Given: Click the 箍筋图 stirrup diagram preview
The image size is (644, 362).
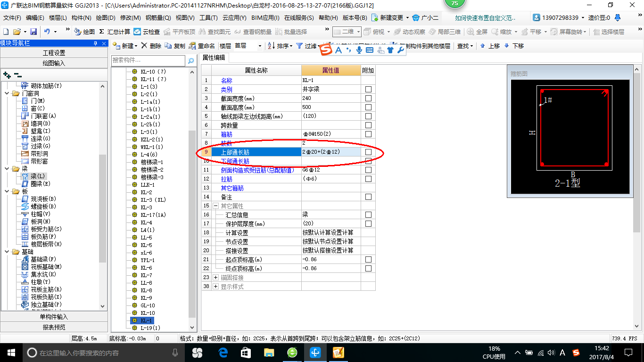Looking at the screenshot, I should (570, 137).
